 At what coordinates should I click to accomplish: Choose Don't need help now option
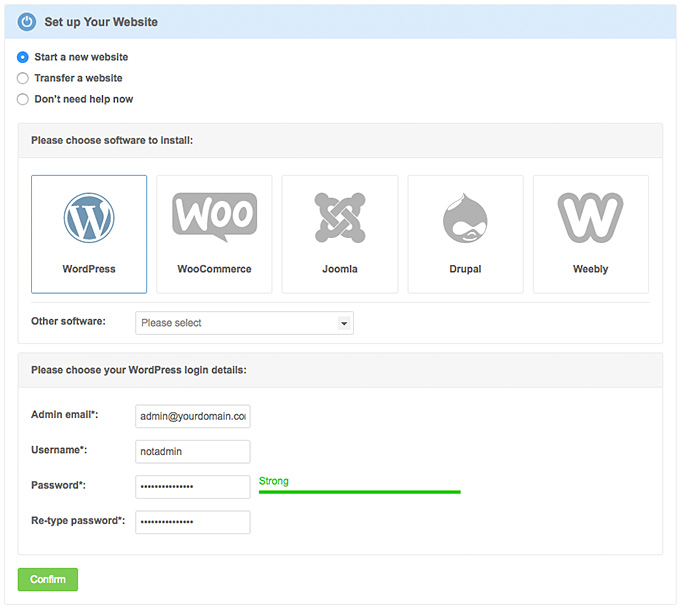tap(23, 99)
